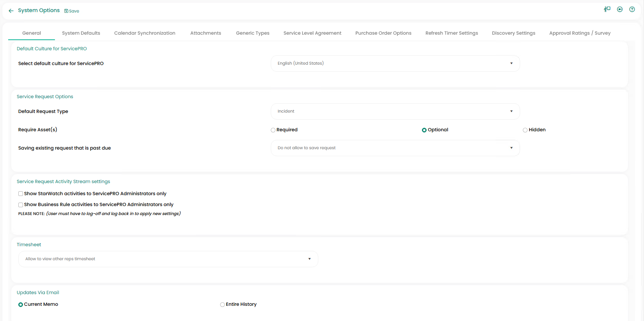Select the Required radio for Require Asset(s)
Screen dimensions: 644x321
tap(273, 130)
